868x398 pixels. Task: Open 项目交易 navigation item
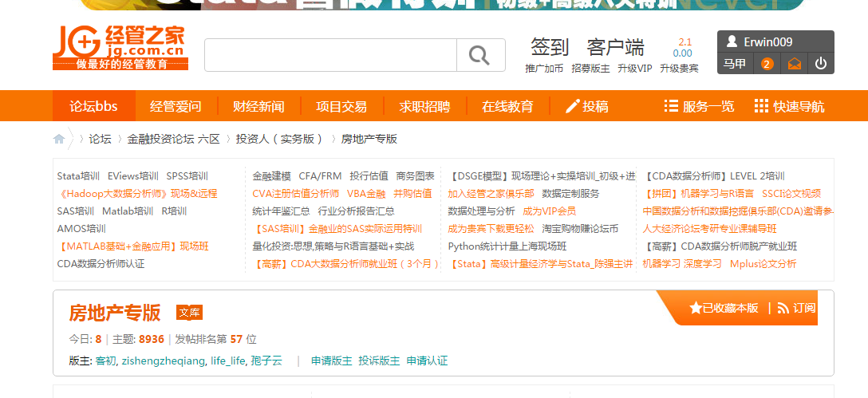[x=341, y=106]
